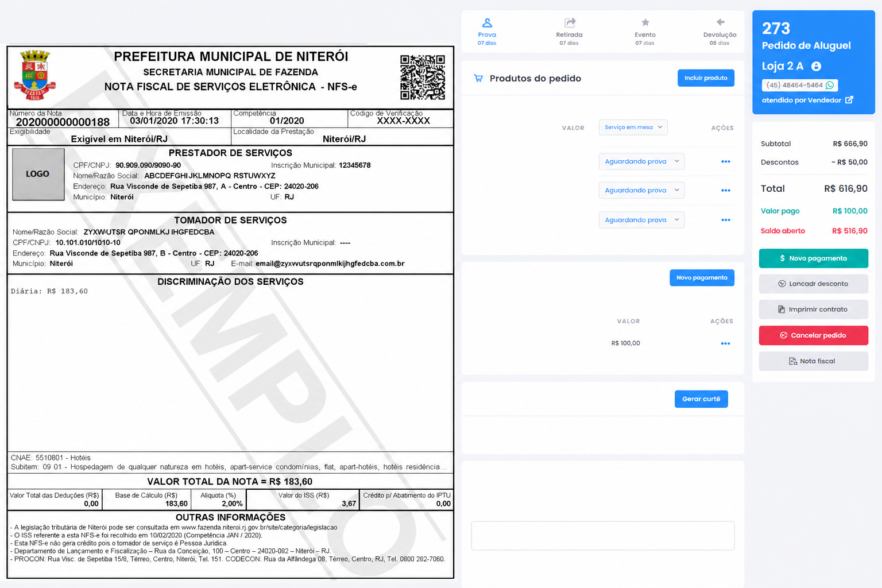Image resolution: width=882 pixels, height=588 pixels.
Task: Expand the bottom Aguardando prova dropdown
Action: (x=641, y=220)
